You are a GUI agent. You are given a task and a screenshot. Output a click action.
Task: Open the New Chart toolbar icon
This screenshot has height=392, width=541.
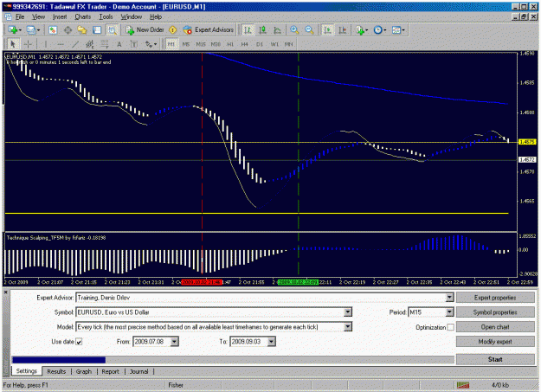click(14, 30)
